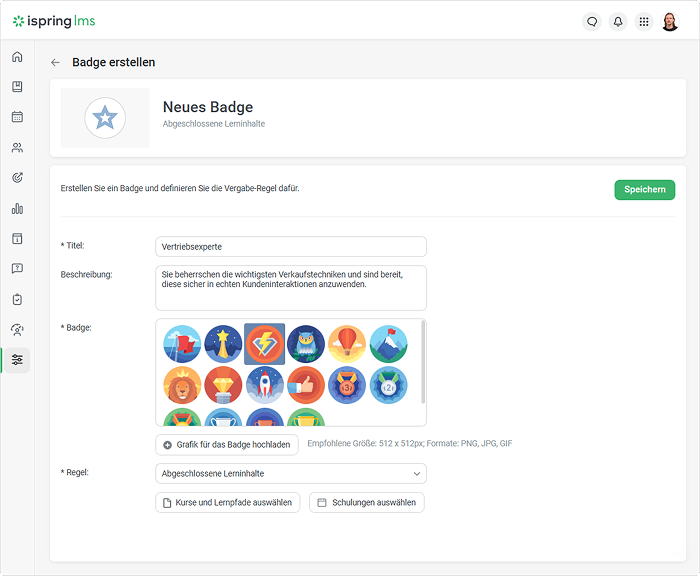700x576 pixels.
Task: Click the badge list scrollbar
Action: [423, 362]
